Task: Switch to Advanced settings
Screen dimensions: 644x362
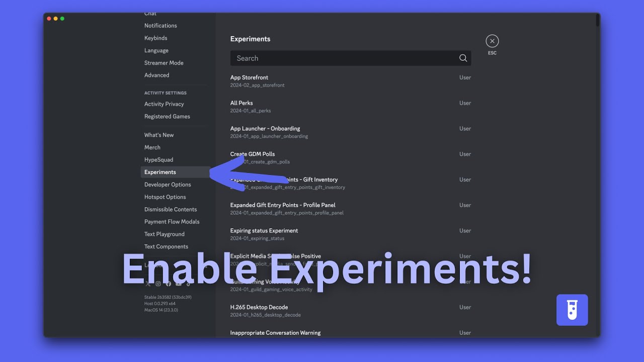Action: point(156,75)
